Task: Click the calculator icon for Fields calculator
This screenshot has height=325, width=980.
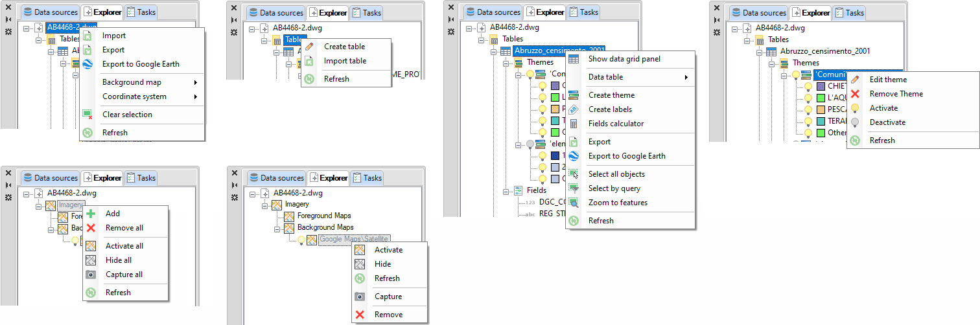Action: pos(574,124)
